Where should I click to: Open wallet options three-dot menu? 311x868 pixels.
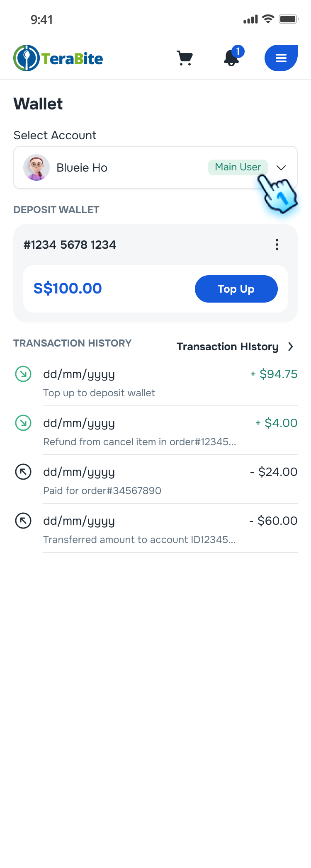click(x=277, y=245)
